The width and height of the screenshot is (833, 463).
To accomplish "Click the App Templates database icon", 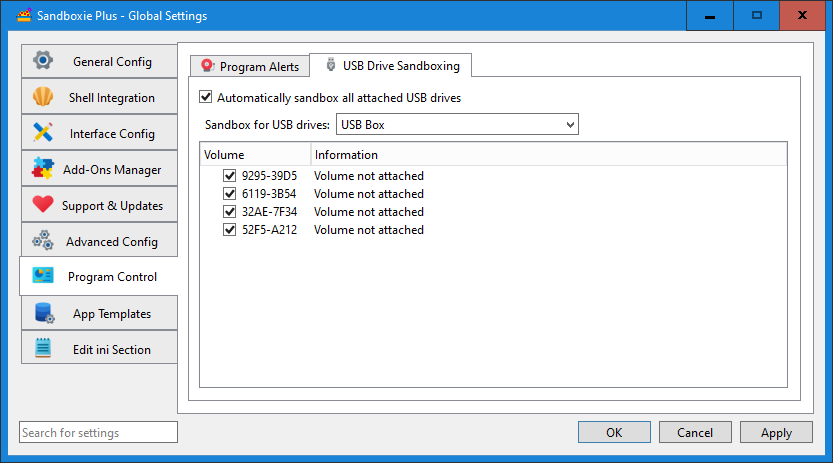I will point(44,313).
